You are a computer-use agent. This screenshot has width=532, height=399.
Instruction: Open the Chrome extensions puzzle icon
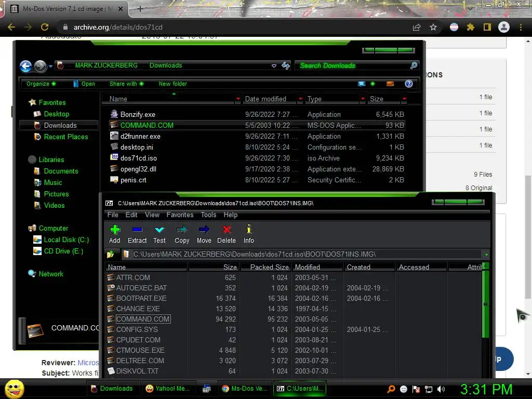(x=470, y=27)
